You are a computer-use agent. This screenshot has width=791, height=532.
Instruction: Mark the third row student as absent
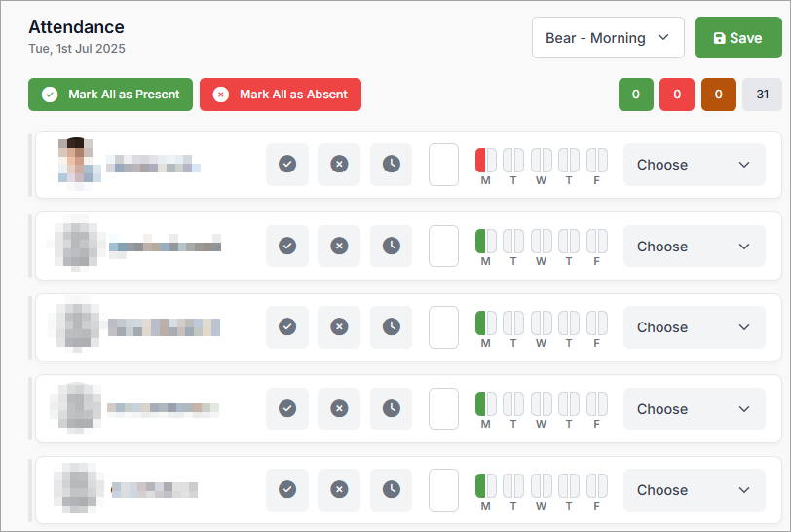pos(339,327)
